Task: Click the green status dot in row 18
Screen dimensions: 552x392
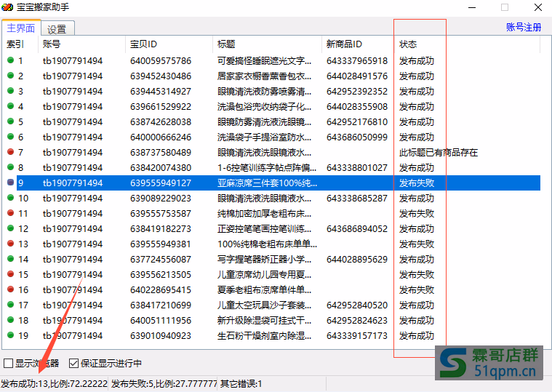Action: 11,319
